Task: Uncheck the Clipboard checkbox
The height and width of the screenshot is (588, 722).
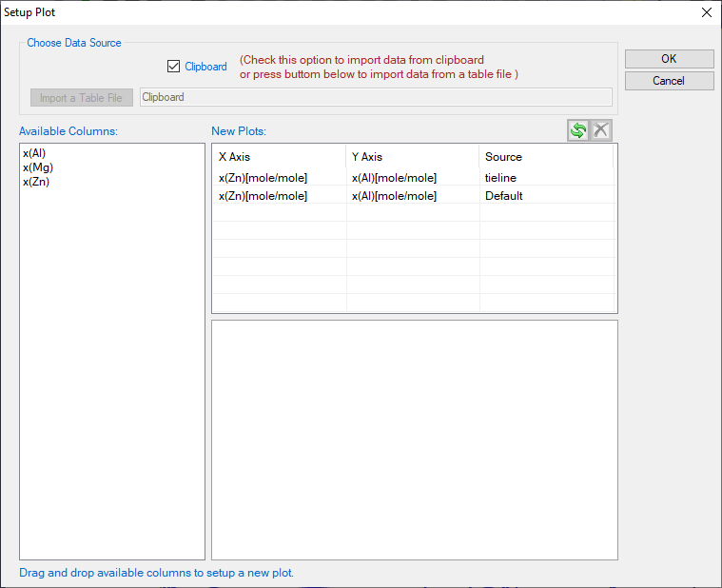Action: pos(173,67)
